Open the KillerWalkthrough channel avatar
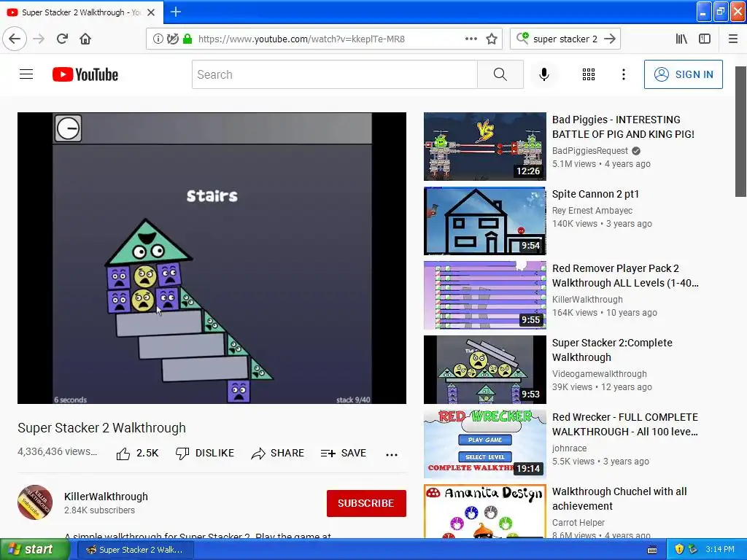The width and height of the screenshot is (747, 560). coord(35,503)
